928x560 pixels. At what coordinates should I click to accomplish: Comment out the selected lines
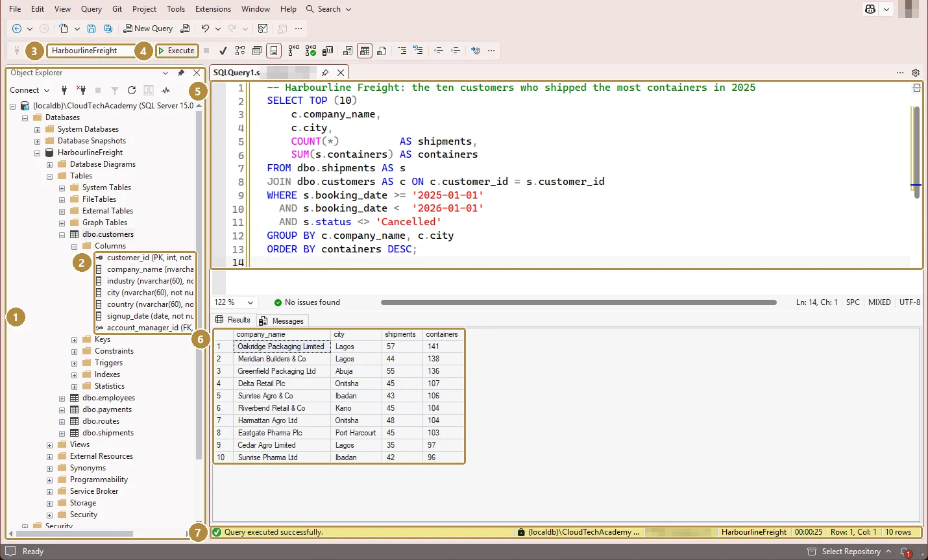[402, 51]
